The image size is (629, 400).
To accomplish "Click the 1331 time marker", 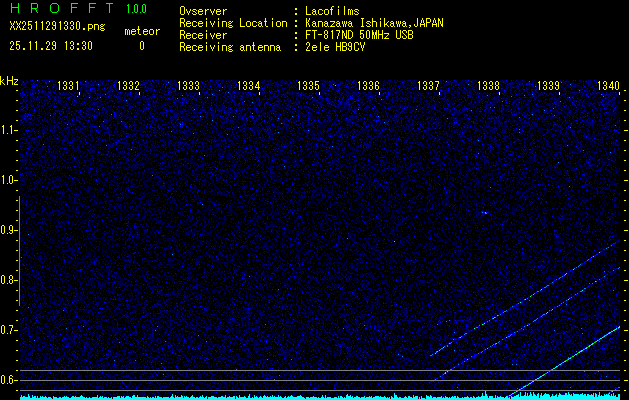I will click(x=69, y=87).
